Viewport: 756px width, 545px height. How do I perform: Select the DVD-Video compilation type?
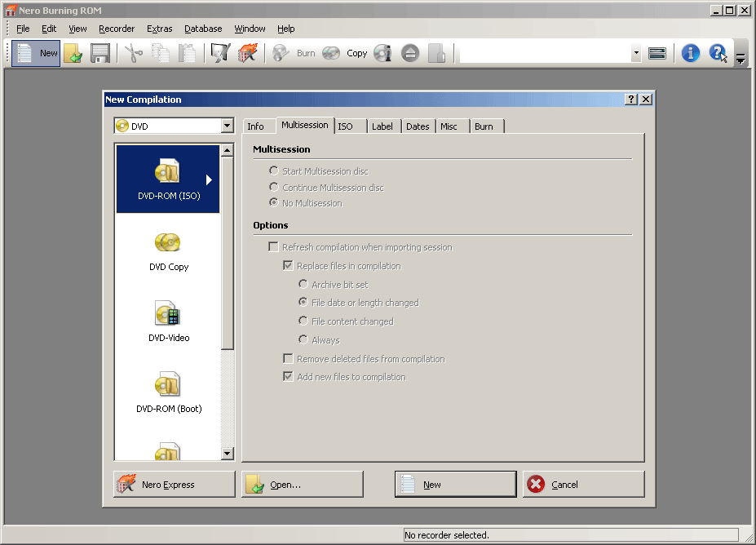click(168, 321)
